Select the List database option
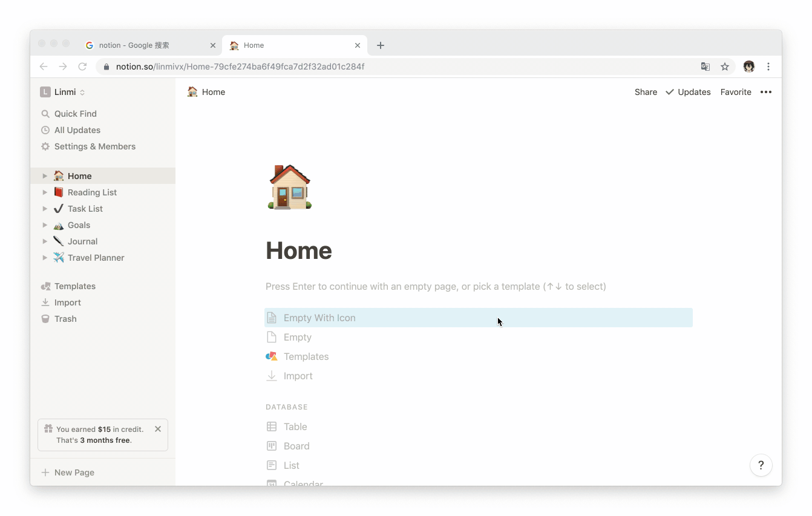 (x=479, y=465)
